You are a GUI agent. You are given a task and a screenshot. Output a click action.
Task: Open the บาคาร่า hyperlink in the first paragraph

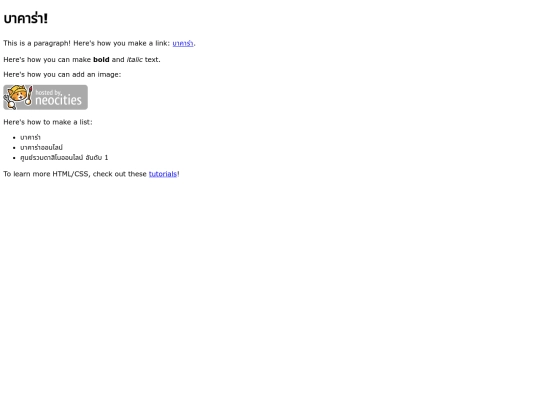pyautogui.click(x=183, y=43)
